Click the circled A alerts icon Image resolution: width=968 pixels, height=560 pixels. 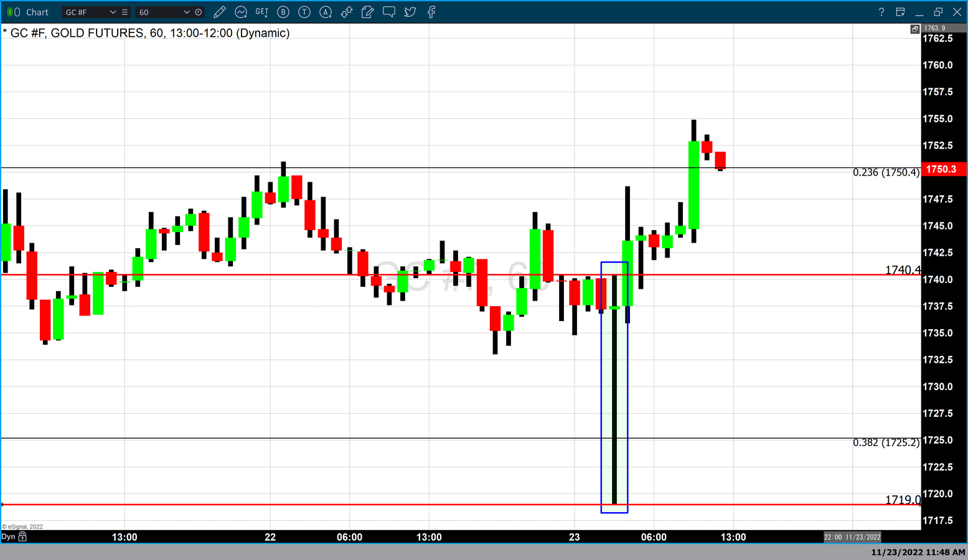coord(326,12)
